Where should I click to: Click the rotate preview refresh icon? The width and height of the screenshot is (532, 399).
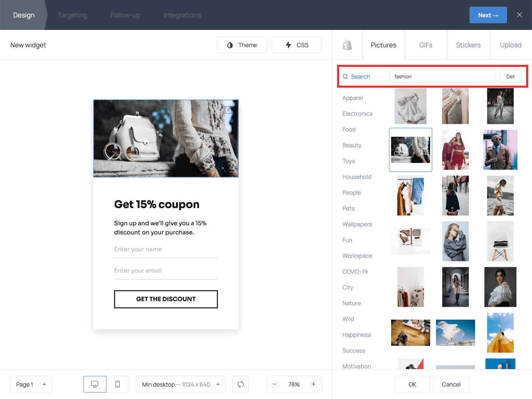click(x=240, y=384)
